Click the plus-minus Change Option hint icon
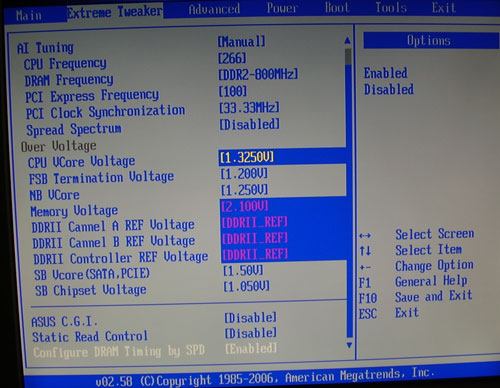This screenshot has height=388, width=500. (x=365, y=267)
